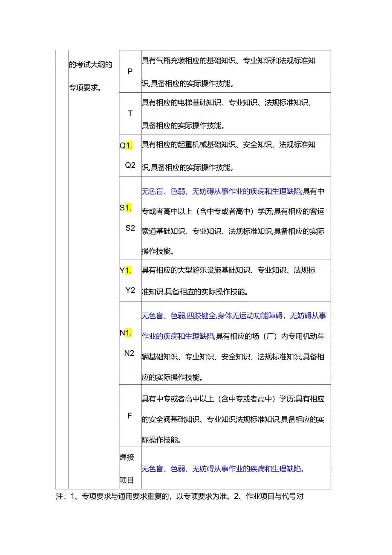
Task: Select the "S2" label
Action: point(129,229)
